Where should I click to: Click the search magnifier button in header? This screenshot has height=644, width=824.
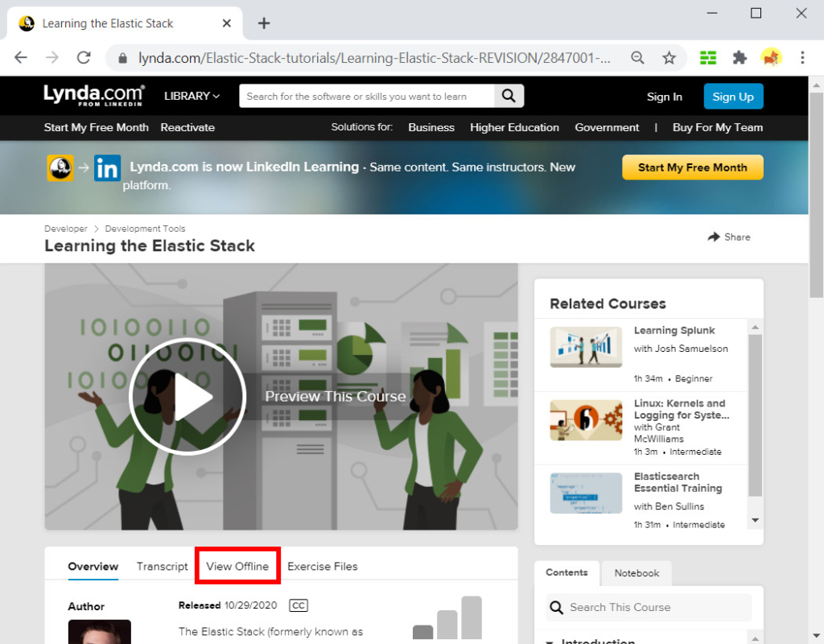click(509, 96)
